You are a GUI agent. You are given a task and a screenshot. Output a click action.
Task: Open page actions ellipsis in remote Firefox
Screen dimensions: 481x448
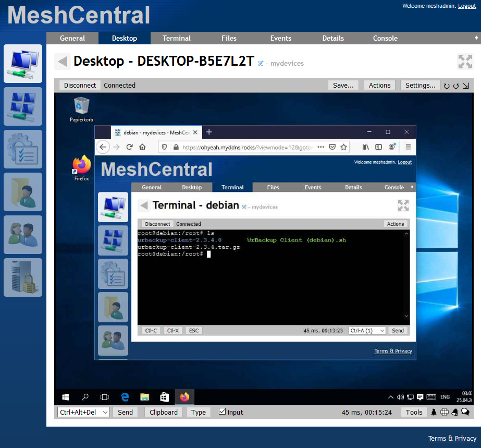point(321,147)
